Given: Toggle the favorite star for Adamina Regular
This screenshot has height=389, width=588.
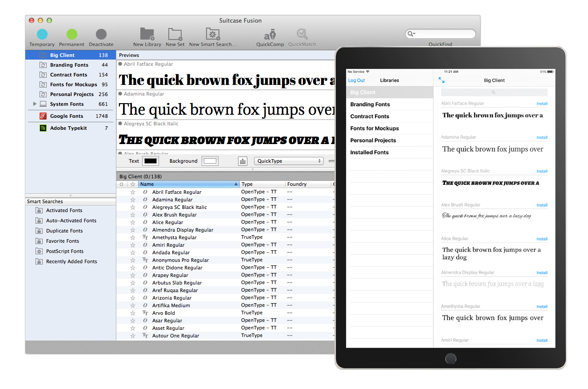Looking at the screenshot, I should pos(132,200).
